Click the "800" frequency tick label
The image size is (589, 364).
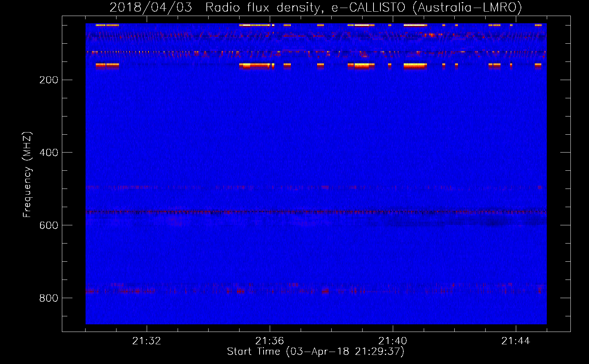point(49,298)
